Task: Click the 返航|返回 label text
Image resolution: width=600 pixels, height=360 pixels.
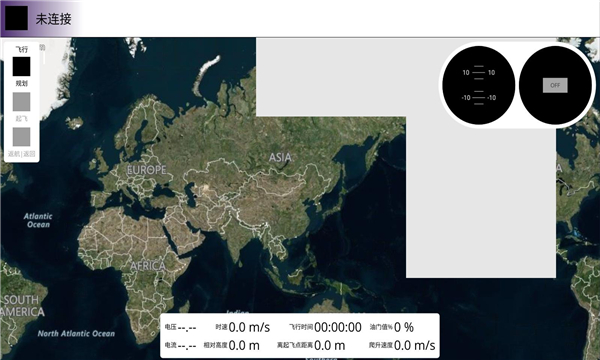Action: click(x=21, y=154)
